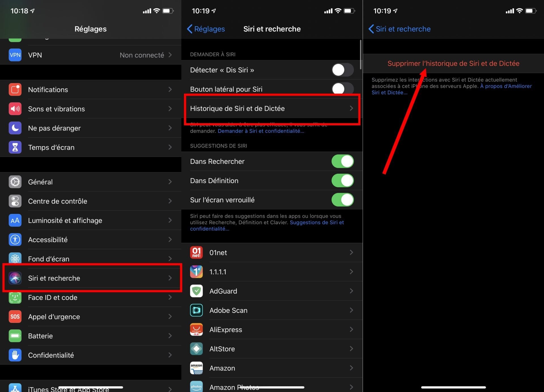
Task: Turn off Sur l'écran verrouillé toggle
Action: pyautogui.click(x=343, y=200)
